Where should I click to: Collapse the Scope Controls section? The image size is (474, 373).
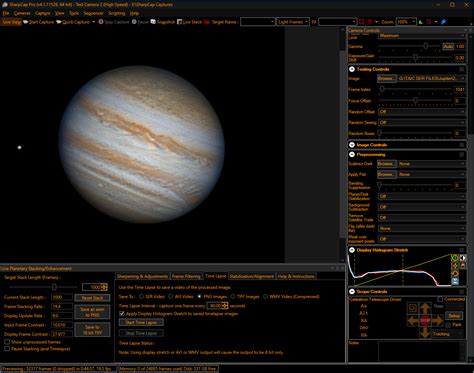[x=352, y=292]
